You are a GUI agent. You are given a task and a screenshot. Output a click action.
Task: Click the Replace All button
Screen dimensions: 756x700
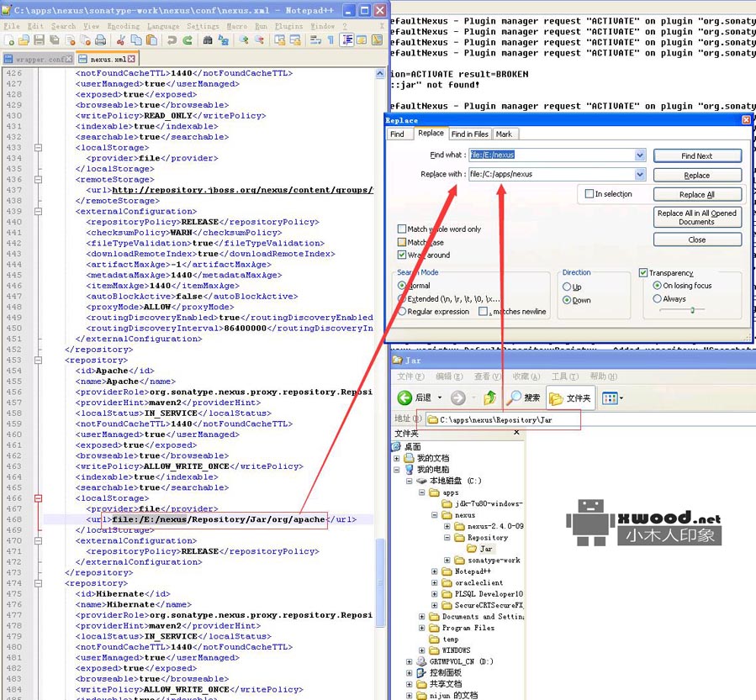[x=697, y=195]
